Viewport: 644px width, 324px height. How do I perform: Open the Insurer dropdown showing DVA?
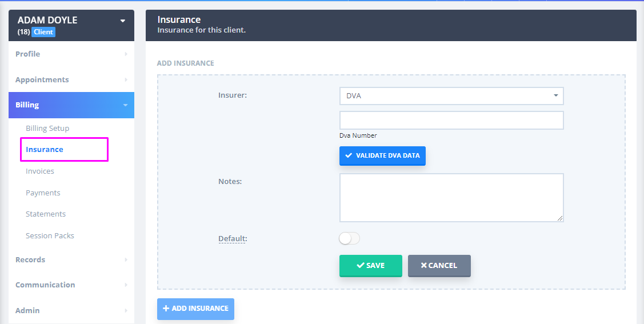coord(451,96)
